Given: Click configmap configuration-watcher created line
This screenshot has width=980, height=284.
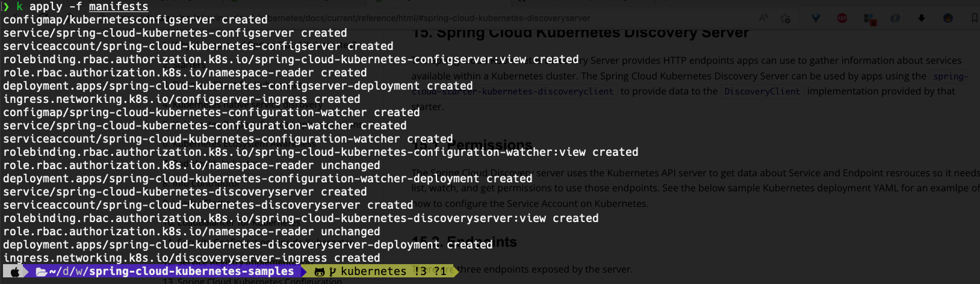Looking at the screenshot, I should click(211, 113).
